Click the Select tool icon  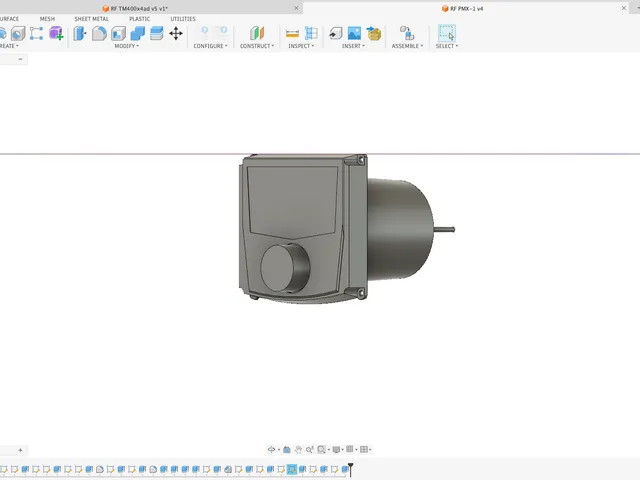pyautogui.click(x=447, y=33)
